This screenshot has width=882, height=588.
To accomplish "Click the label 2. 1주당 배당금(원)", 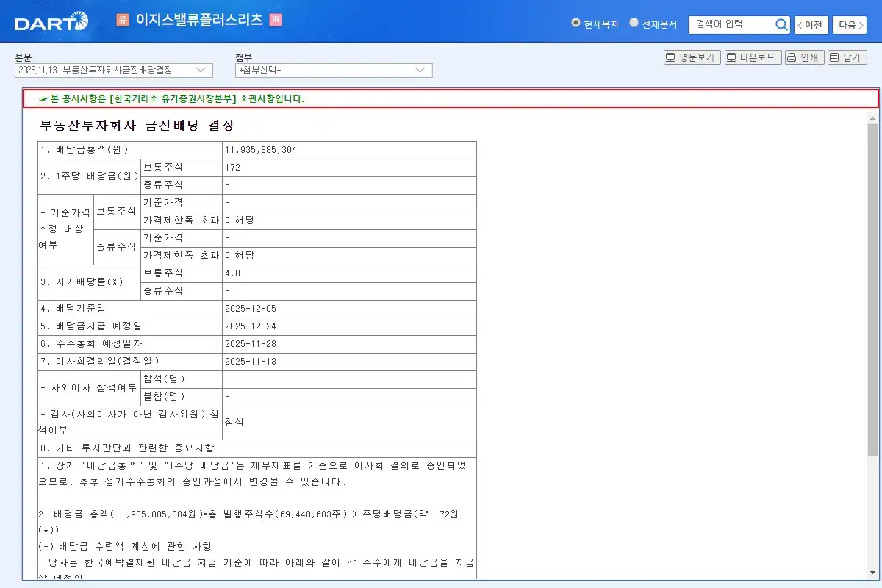I will [89, 176].
